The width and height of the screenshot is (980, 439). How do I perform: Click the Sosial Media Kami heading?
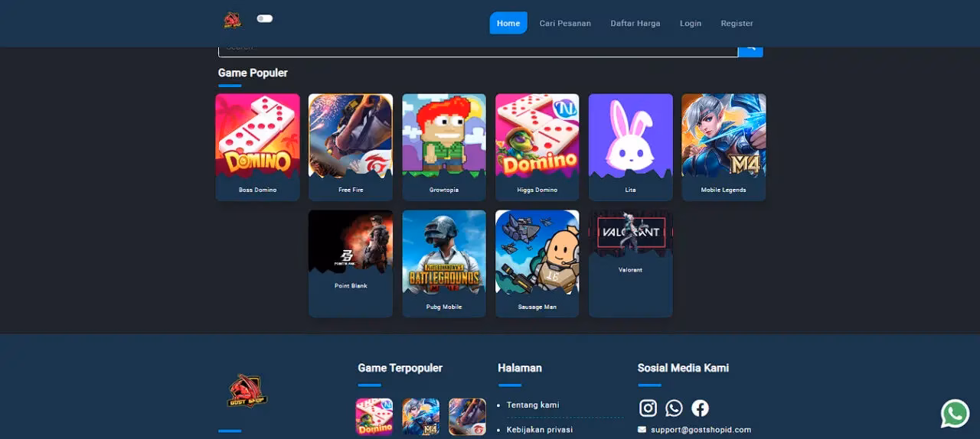coord(683,368)
